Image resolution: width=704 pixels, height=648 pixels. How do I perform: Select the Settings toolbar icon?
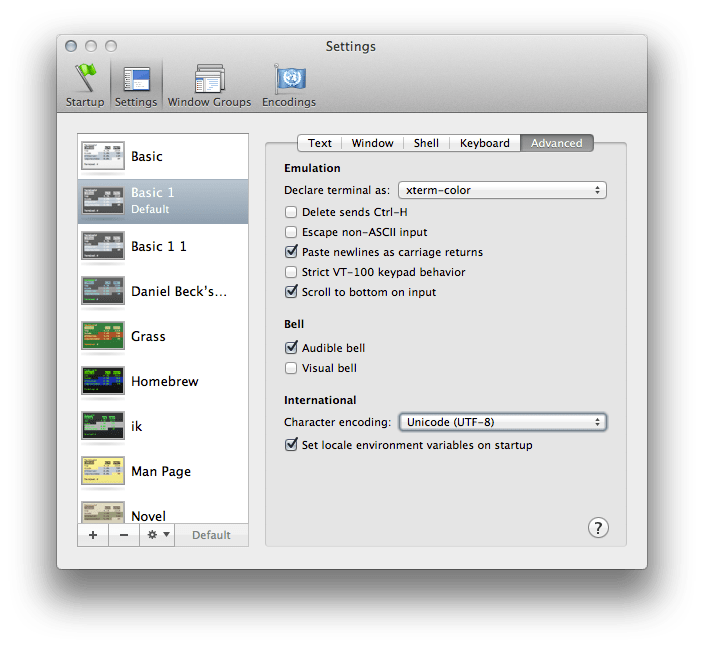[x=136, y=85]
